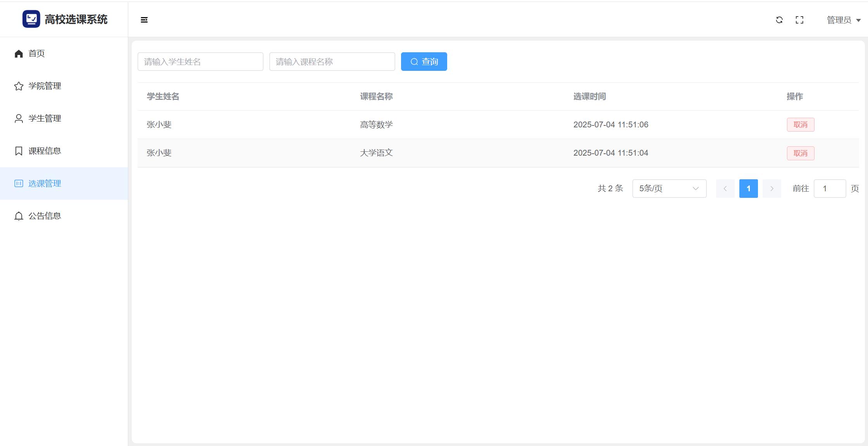Screen dimensions: 868x446
Task: Click the page jump number input
Action: pyautogui.click(x=830, y=189)
